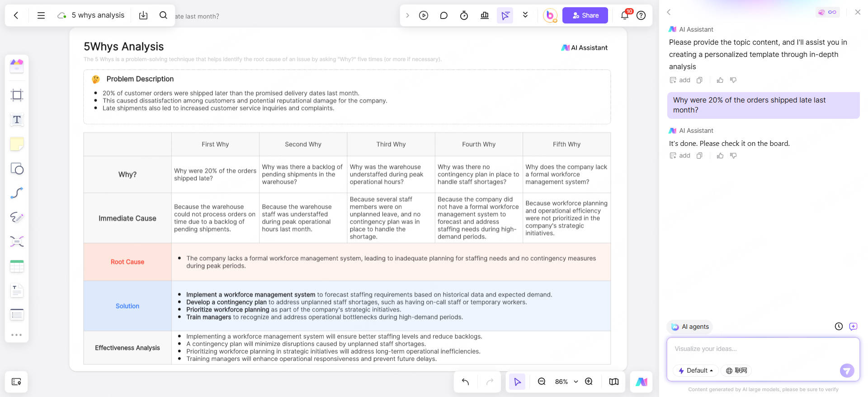Copy the "It's done" reply

pyautogui.click(x=699, y=155)
